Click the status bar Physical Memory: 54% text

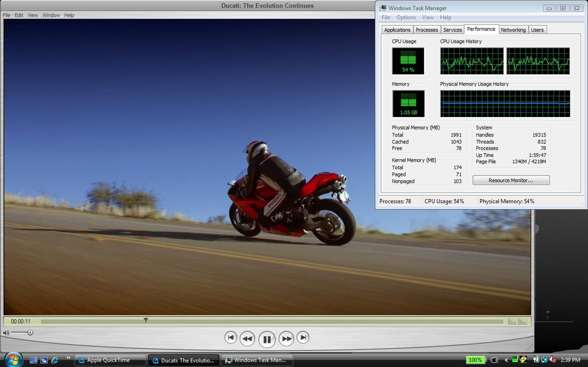[x=507, y=201]
